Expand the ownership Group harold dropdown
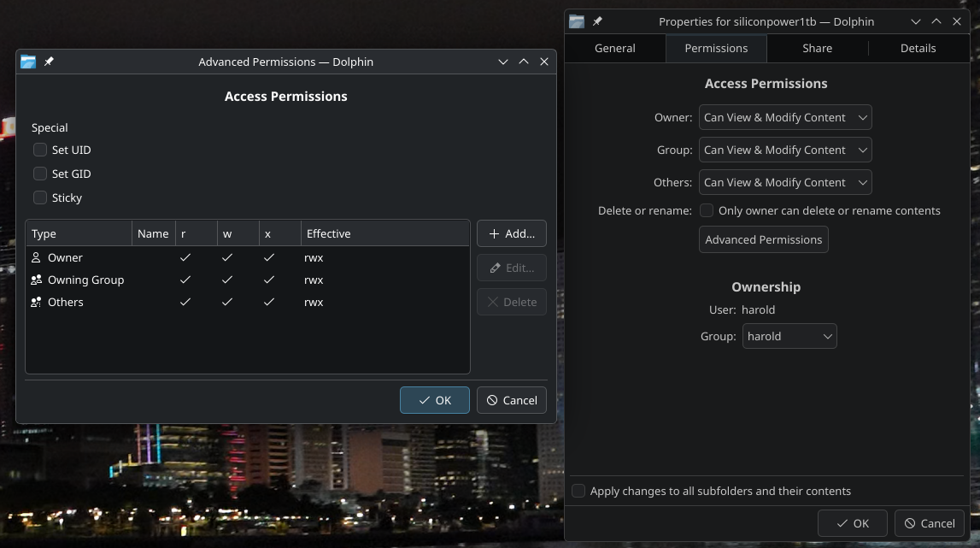The image size is (980, 548). pyautogui.click(x=789, y=336)
